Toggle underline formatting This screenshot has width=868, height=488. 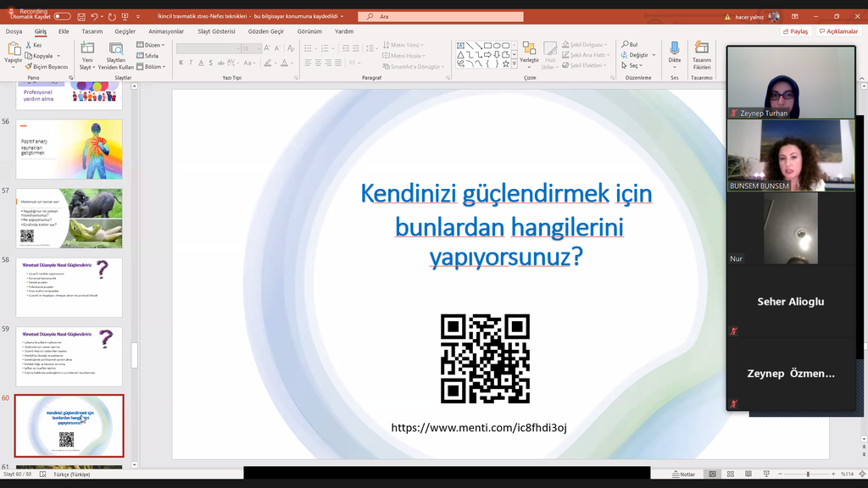201,63
